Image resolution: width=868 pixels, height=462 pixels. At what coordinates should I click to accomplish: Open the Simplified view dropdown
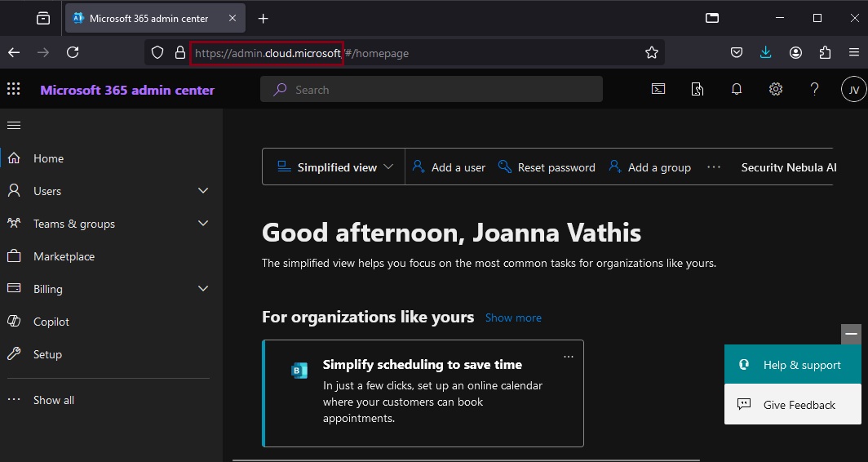pyautogui.click(x=335, y=167)
